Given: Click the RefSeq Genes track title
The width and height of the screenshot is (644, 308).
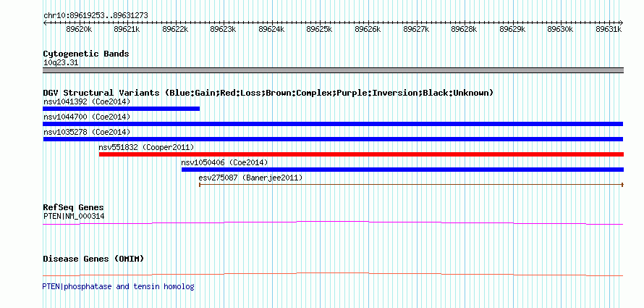Looking at the screenshot, I should click(74, 207).
